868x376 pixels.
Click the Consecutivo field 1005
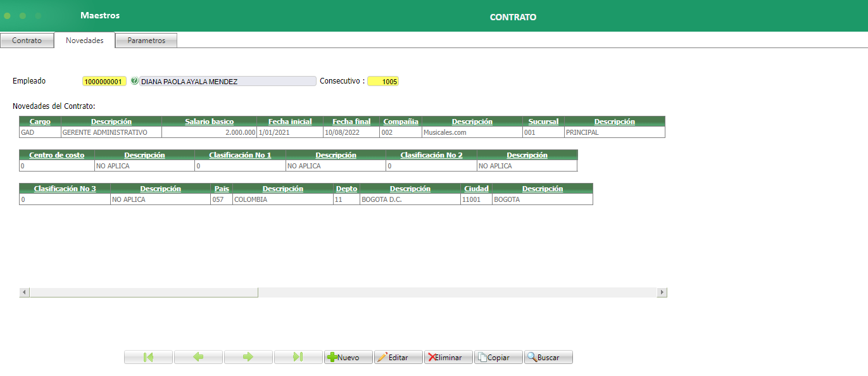(383, 82)
